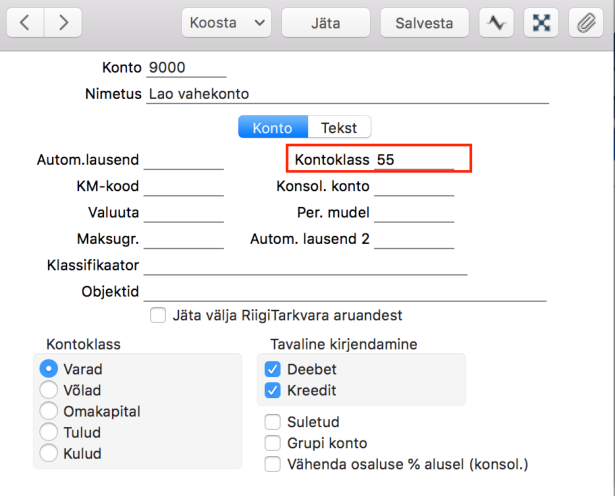Click the Objektid field
The height and width of the screenshot is (497, 615).
point(345,292)
